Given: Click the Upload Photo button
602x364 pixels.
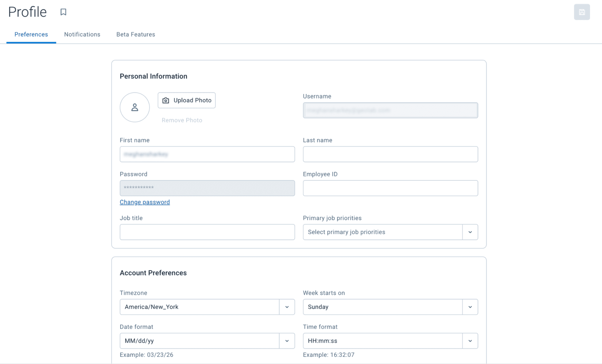Looking at the screenshot, I should click(186, 100).
